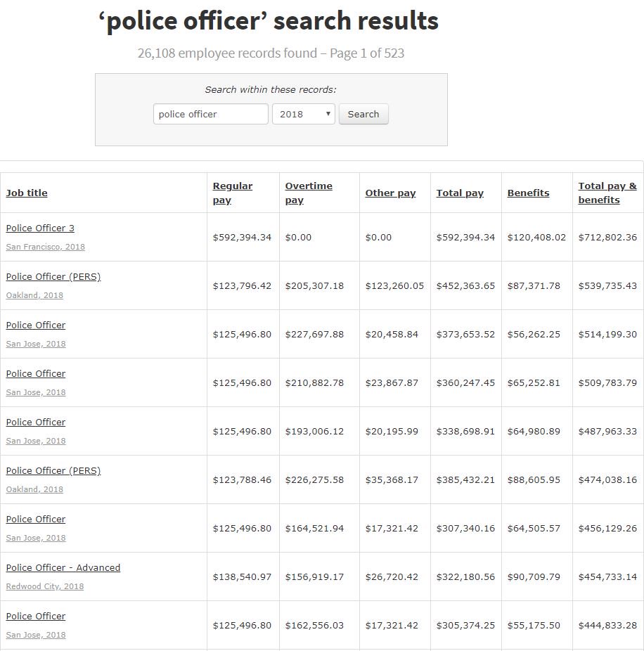
Task: Select overtime value $164,521.94
Action: 314,528
